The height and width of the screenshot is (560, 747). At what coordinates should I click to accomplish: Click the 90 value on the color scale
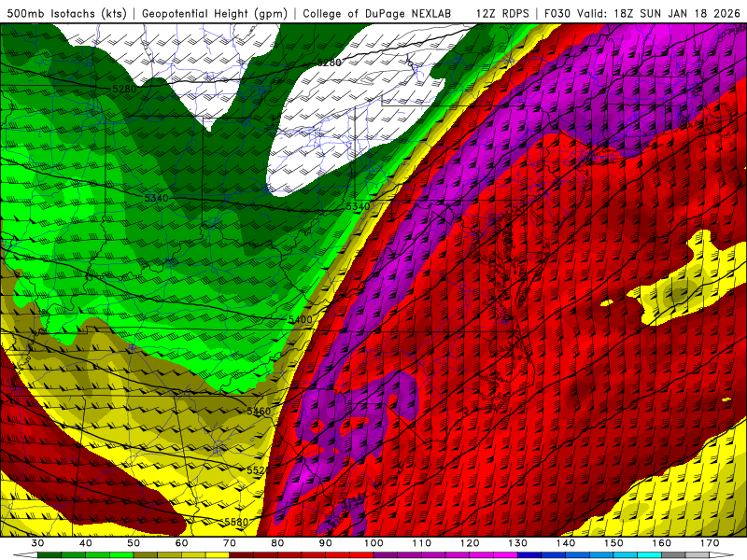[x=326, y=543]
